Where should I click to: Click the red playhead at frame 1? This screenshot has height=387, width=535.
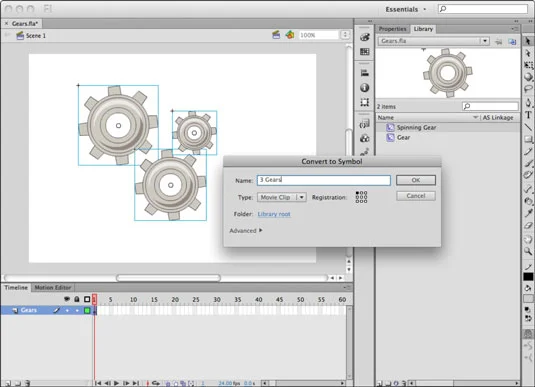click(x=95, y=299)
